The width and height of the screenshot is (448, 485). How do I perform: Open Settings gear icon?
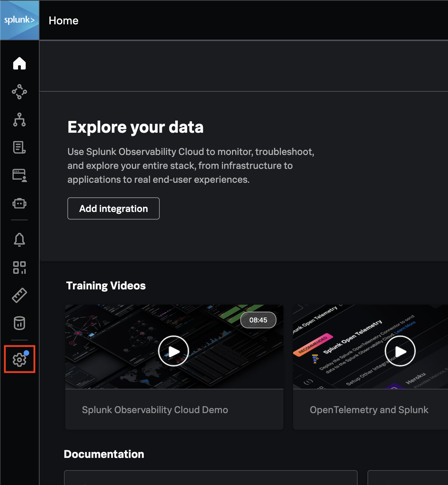click(19, 359)
